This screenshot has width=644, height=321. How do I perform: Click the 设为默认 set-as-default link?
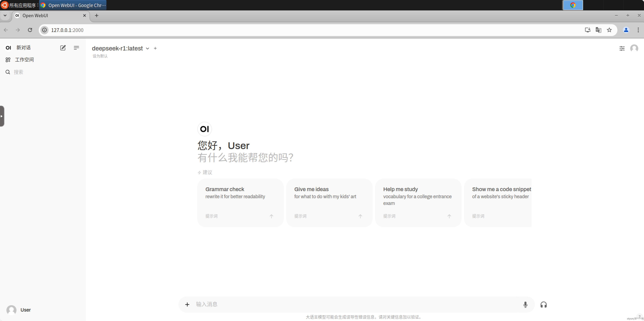pyautogui.click(x=100, y=56)
